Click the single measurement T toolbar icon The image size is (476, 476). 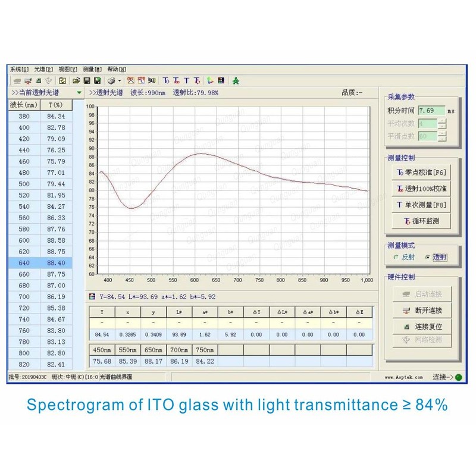[186, 80]
